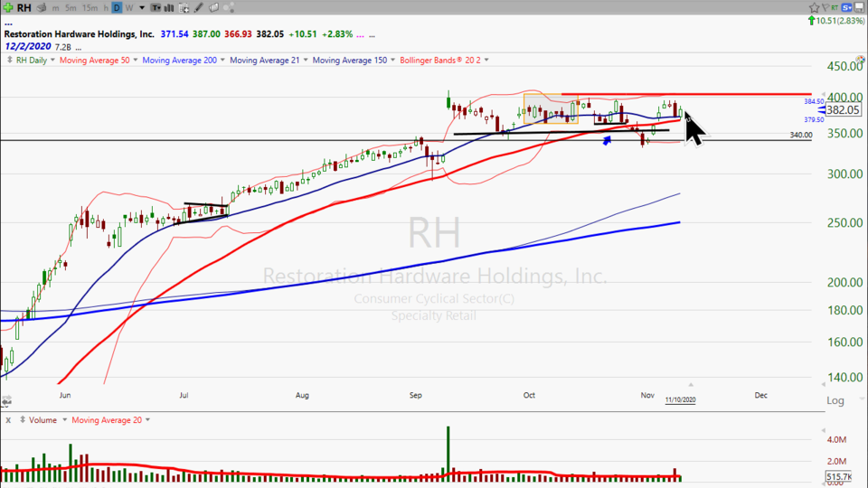
Task: Close the Volume pane with x
Action: tap(8, 420)
